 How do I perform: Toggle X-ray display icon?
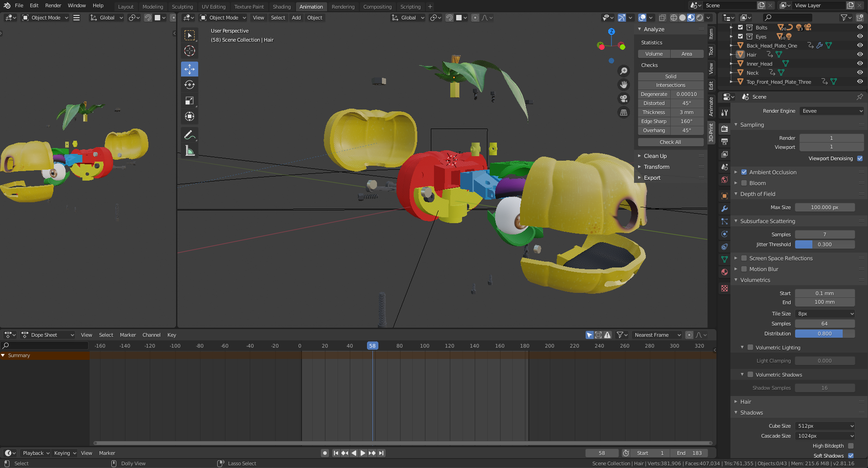(x=662, y=18)
